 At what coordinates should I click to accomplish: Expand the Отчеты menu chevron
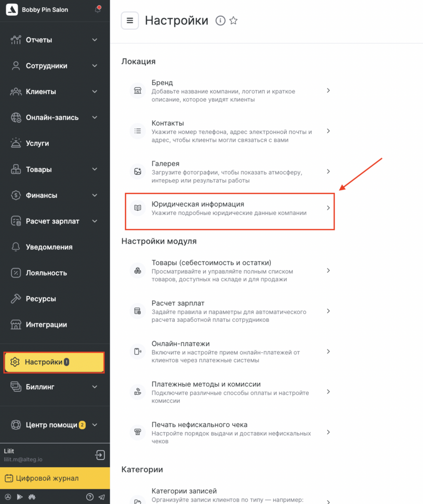click(95, 40)
